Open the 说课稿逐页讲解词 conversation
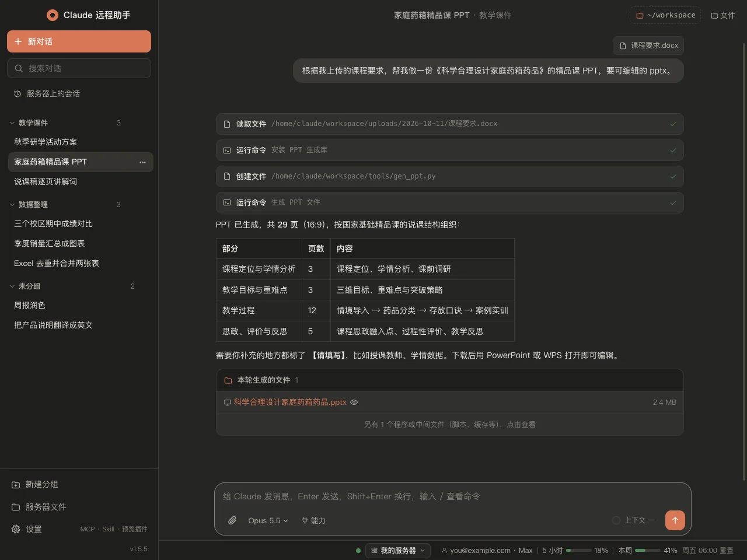 81,182
